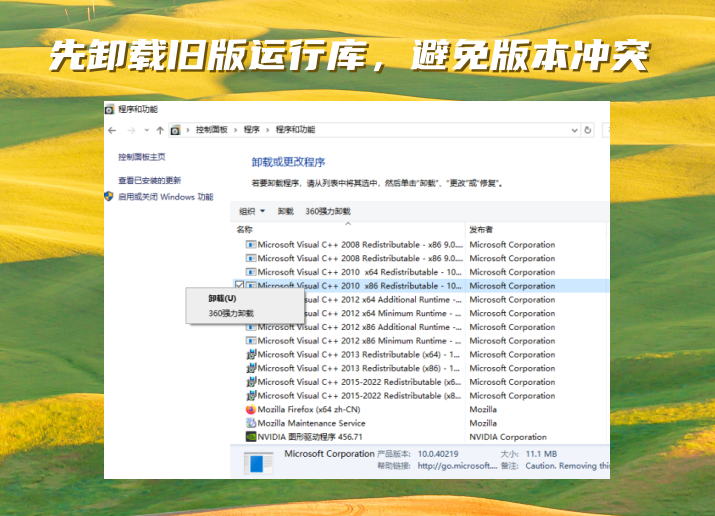Click product version 10.0.40219 value
The height and width of the screenshot is (516, 715).
(438, 454)
